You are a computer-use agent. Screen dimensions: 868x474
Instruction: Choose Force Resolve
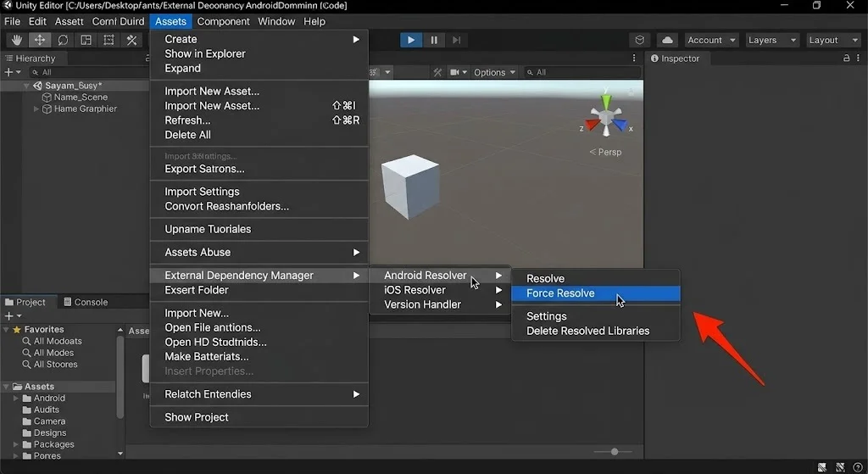pos(596,293)
